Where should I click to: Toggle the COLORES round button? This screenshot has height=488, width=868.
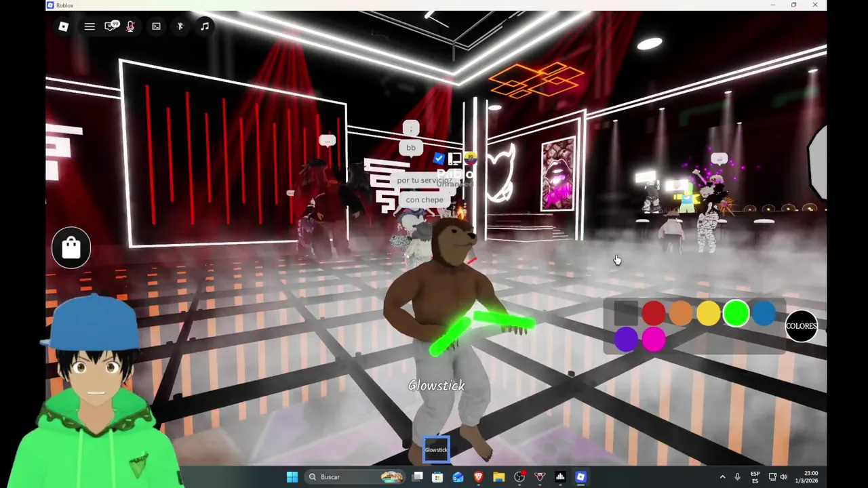tap(801, 326)
